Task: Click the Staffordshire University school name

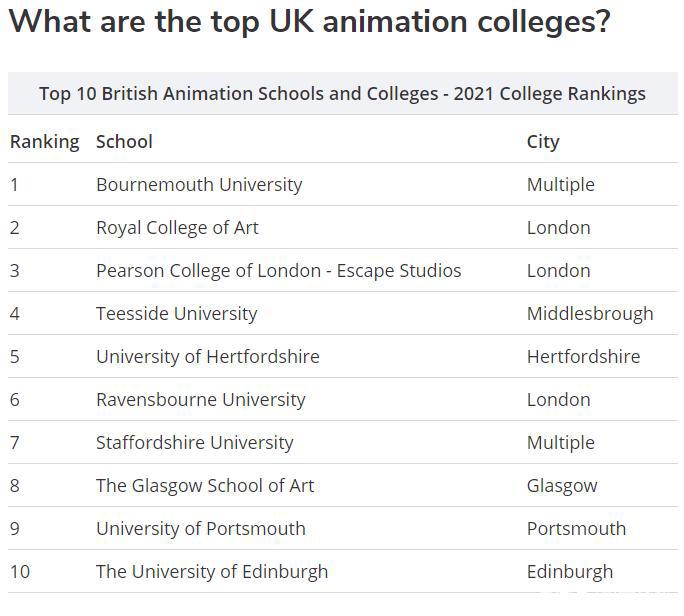Action: [x=194, y=443]
